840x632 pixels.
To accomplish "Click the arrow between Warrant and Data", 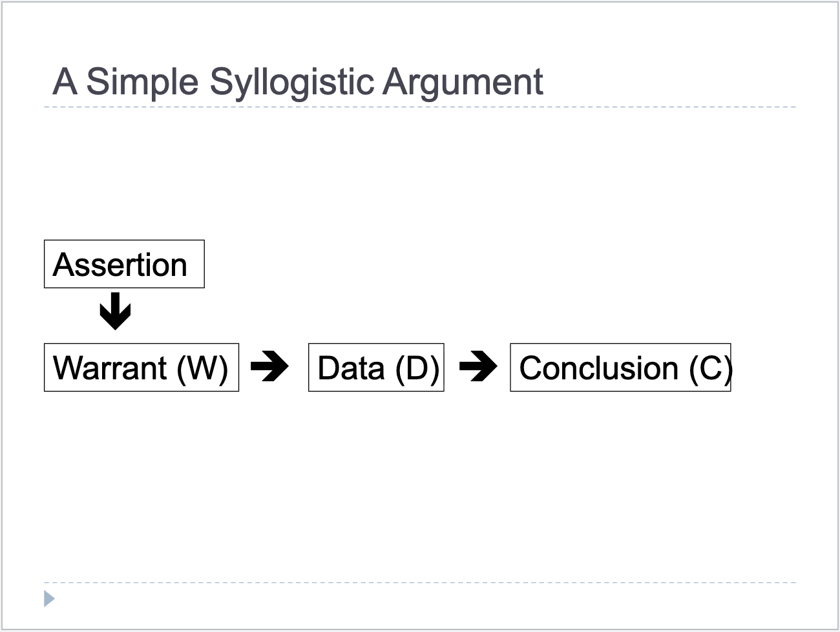I will (x=269, y=367).
